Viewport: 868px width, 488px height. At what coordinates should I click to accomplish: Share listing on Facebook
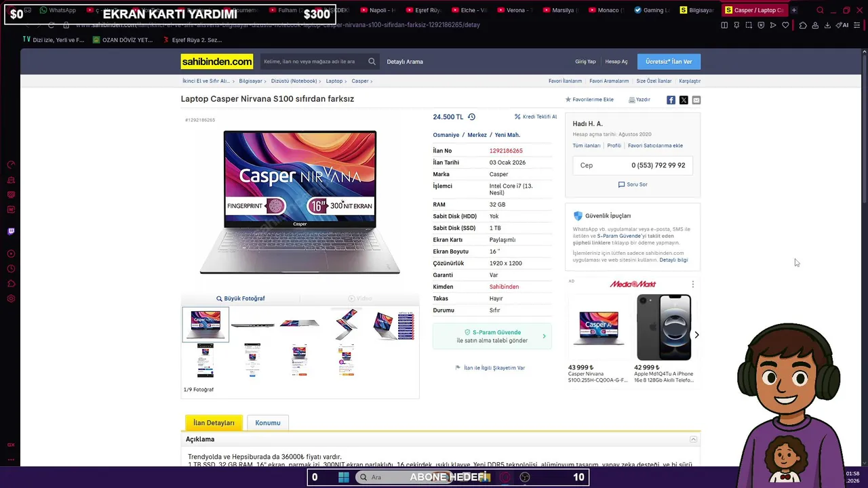coord(671,100)
